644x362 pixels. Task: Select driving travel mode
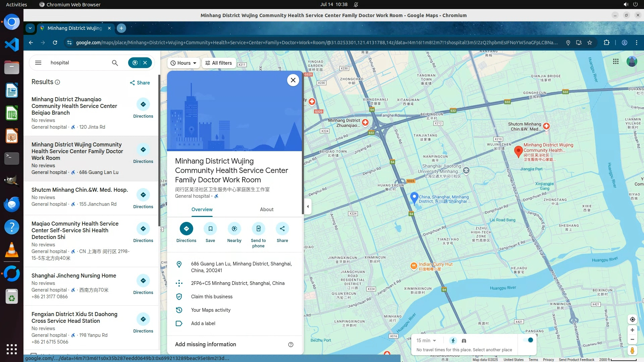464,341
